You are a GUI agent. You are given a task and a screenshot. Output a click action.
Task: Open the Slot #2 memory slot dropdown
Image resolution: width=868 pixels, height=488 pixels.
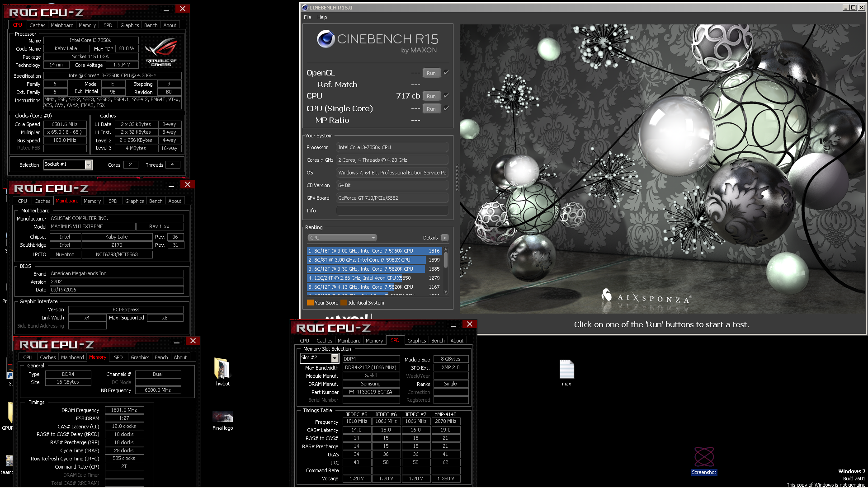(x=335, y=358)
